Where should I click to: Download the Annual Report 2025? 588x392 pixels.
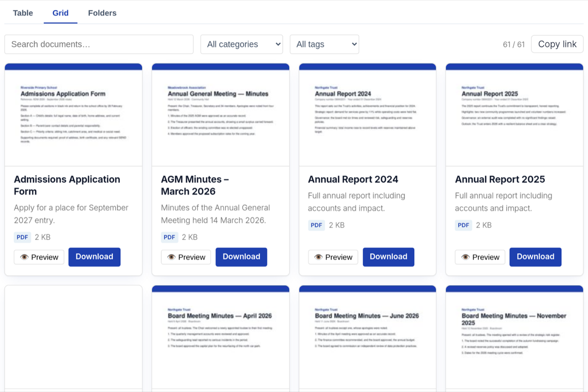pyautogui.click(x=536, y=257)
